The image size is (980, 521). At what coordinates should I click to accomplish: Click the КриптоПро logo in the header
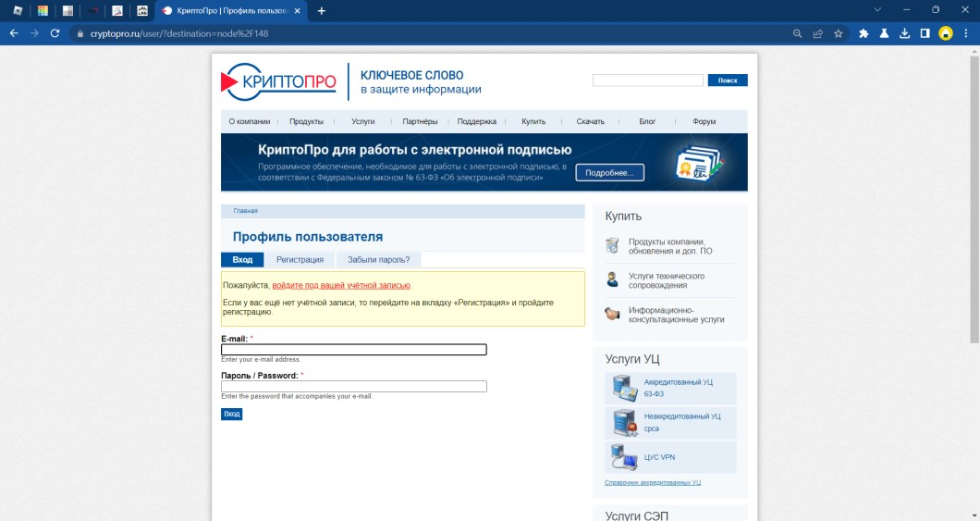click(278, 83)
